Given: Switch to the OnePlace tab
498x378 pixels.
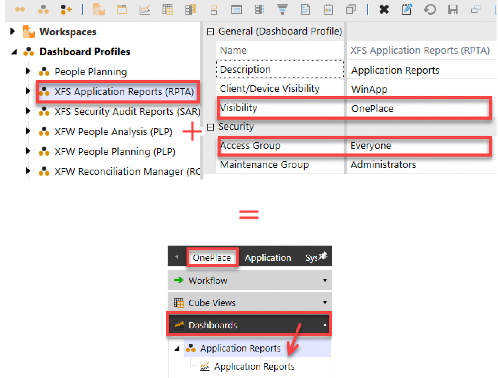Looking at the screenshot, I should point(212,257).
